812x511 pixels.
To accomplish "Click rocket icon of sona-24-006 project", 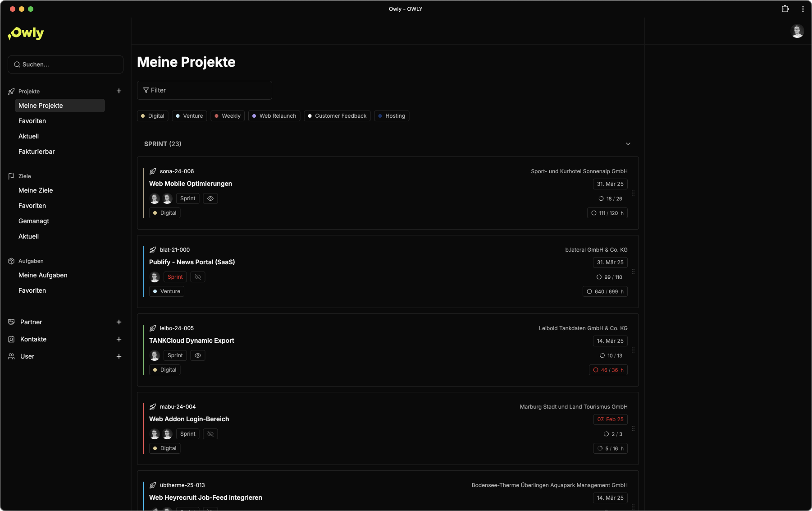I will 153,171.
